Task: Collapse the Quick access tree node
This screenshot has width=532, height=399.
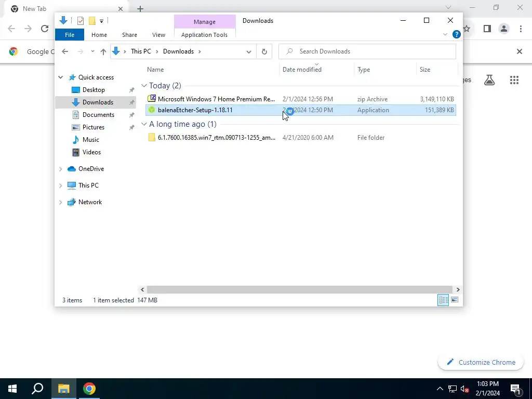Action: click(60, 77)
